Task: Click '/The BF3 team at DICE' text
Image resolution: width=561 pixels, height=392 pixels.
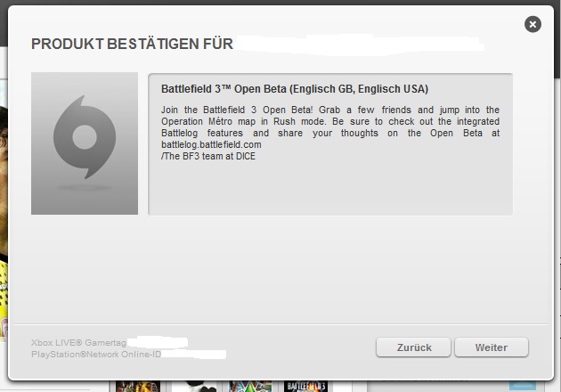Action: (208, 157)
